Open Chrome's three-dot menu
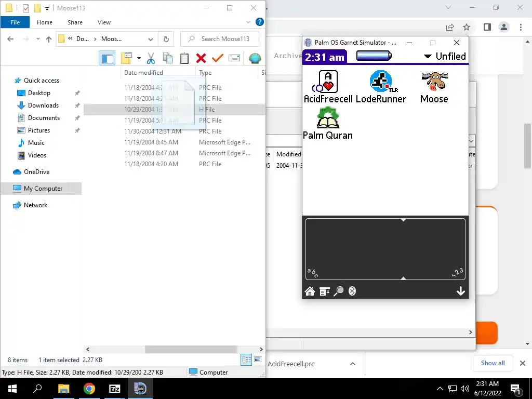532x399 pixels. pyautogui.click(x=521, y=27)
